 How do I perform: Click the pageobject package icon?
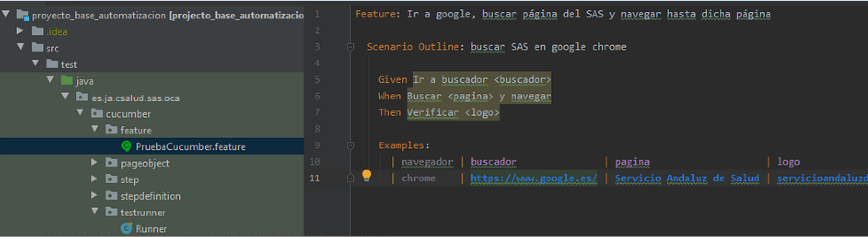[x=112, y=162]
